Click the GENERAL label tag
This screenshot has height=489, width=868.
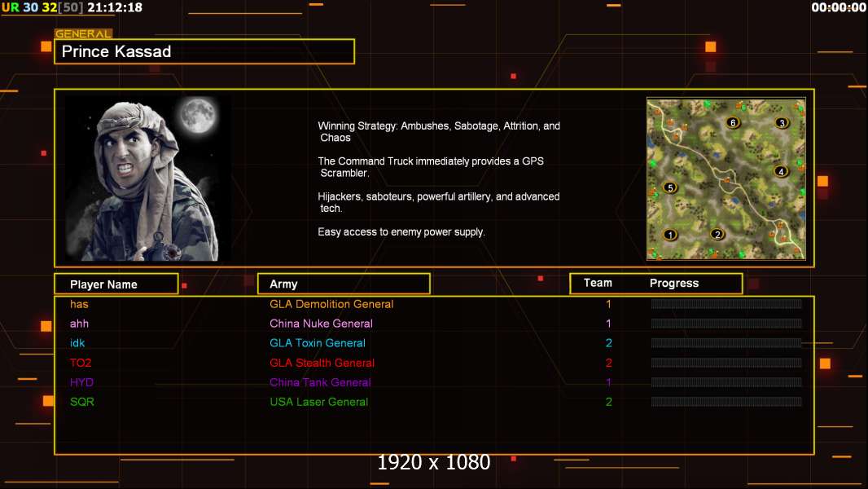click(x=83, y=33)
